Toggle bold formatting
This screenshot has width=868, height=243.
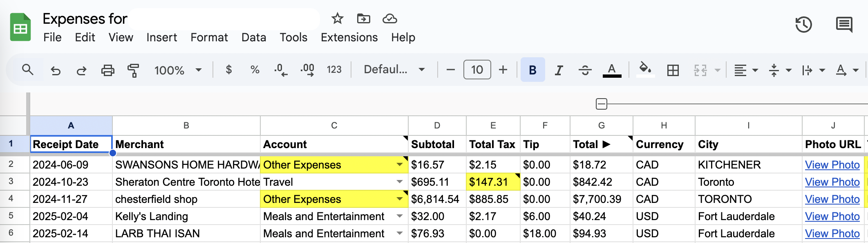click(532, 70)
